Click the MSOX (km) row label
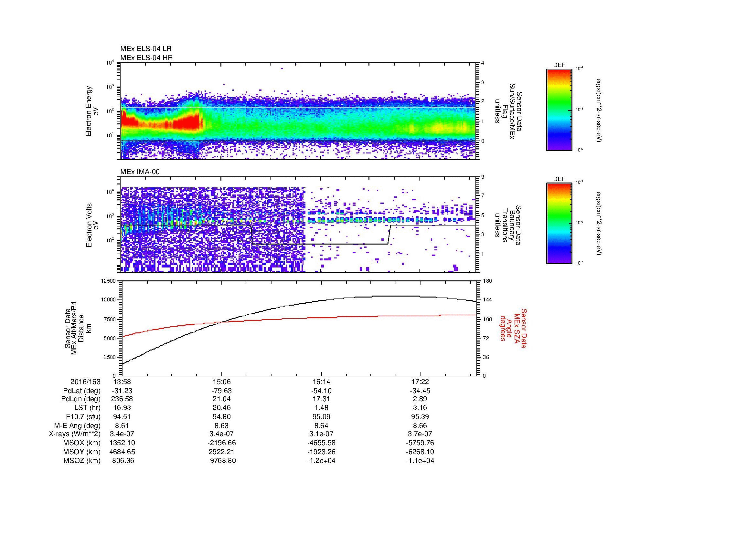 [x=82, y=443]
